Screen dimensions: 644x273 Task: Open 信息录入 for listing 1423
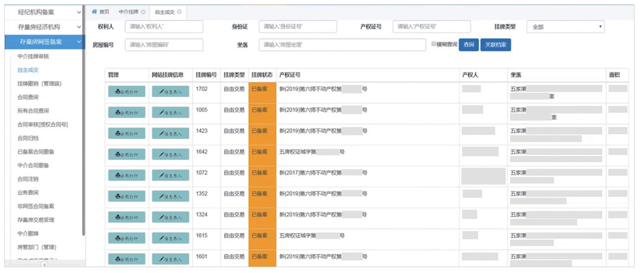pyautogui.click(x=170, y=133)
